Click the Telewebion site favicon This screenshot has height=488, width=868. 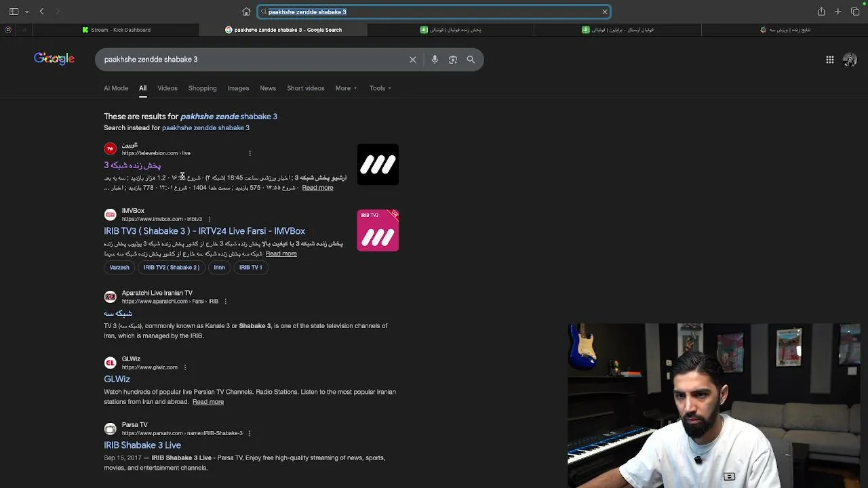pos(110,149)
